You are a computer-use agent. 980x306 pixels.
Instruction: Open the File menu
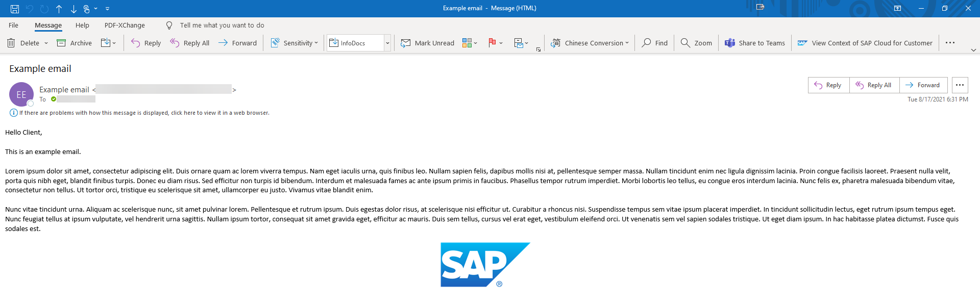click(14, 25)
